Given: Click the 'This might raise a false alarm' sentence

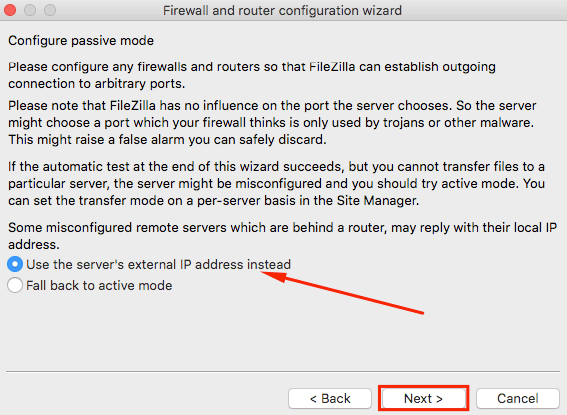Looking at the screenshot, I should coord(167,140).
